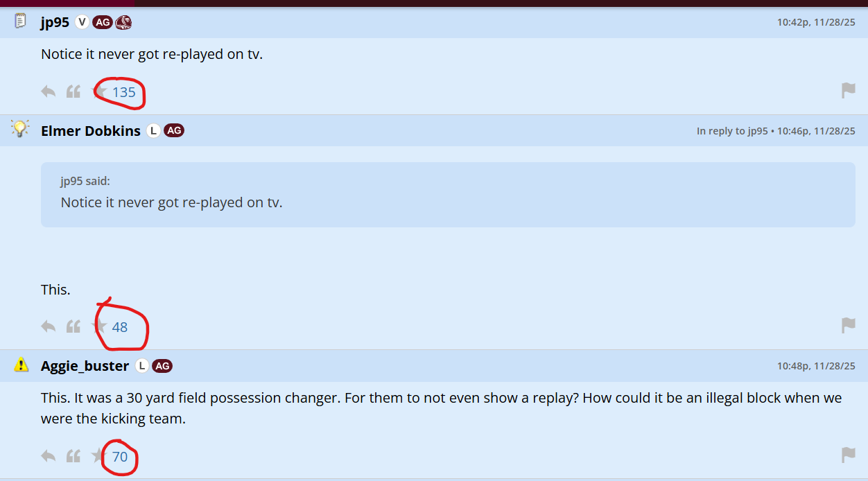Star jp95's post with 135 stars

(101, 91)
